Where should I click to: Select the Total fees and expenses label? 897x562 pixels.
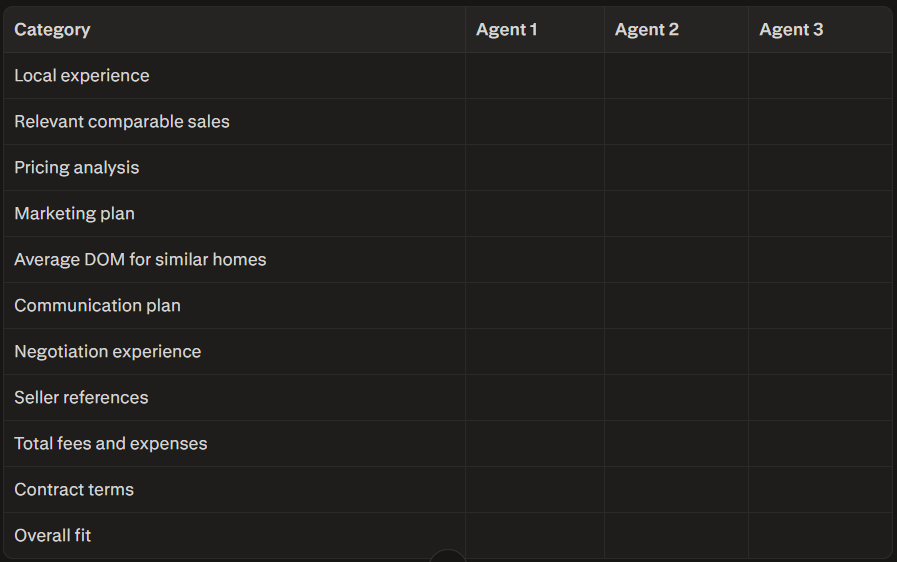tap(110, 444)
